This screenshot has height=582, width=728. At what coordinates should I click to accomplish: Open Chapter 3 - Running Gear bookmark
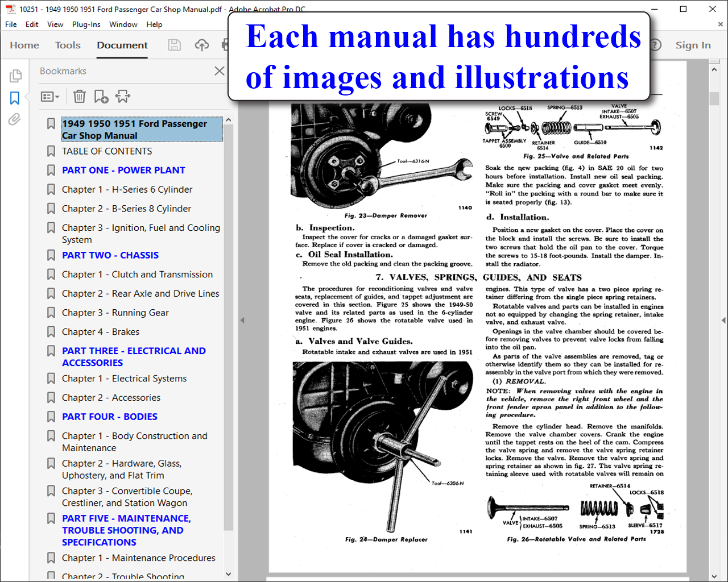[115, 313]
